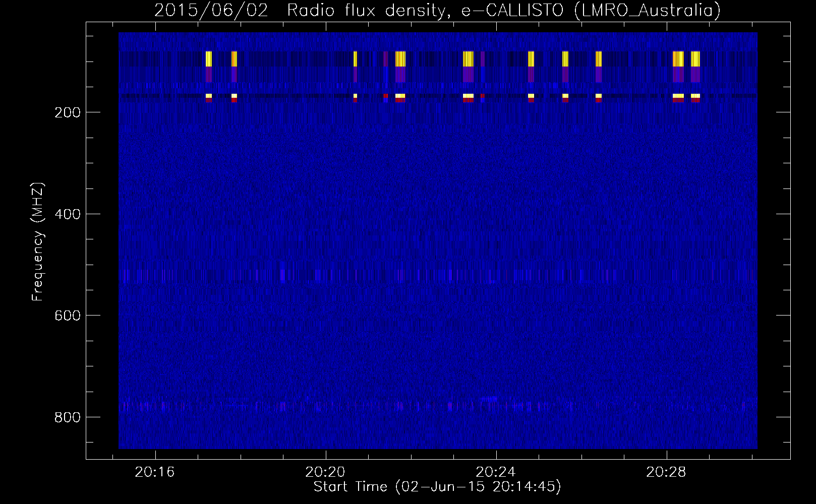Click the '20:24' time tick label

(x=496, y=472)
